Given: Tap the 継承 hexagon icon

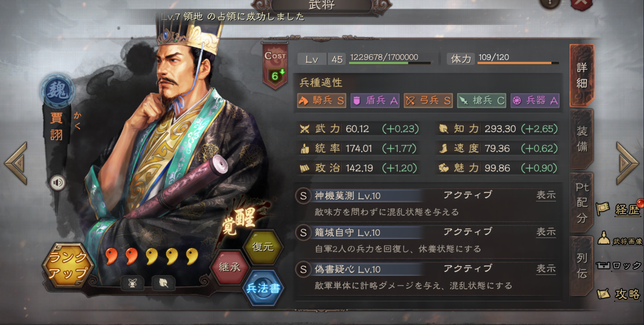Looking at the screenshot, I should click(229, 267).
